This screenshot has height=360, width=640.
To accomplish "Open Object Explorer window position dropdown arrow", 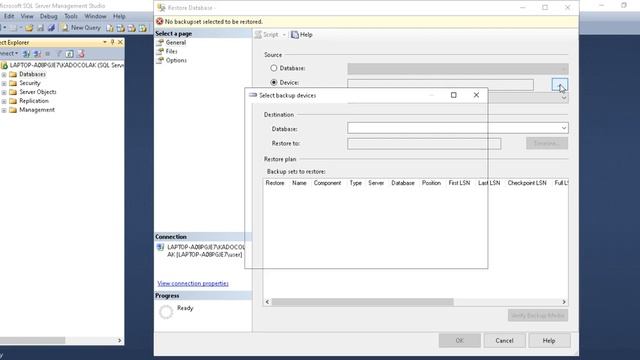I will (105, 42).
